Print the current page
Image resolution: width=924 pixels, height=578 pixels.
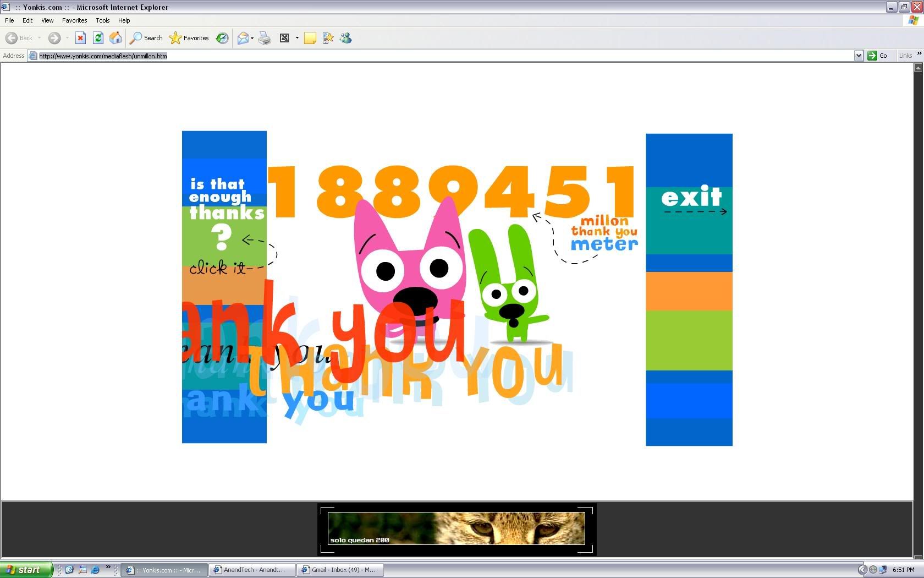pos(265,38)
